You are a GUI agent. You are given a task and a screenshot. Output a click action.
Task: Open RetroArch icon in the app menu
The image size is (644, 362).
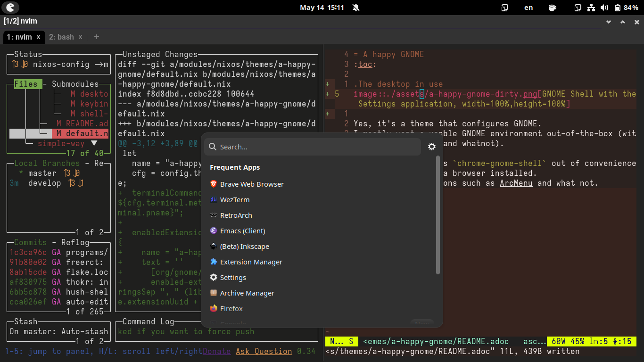214,215
